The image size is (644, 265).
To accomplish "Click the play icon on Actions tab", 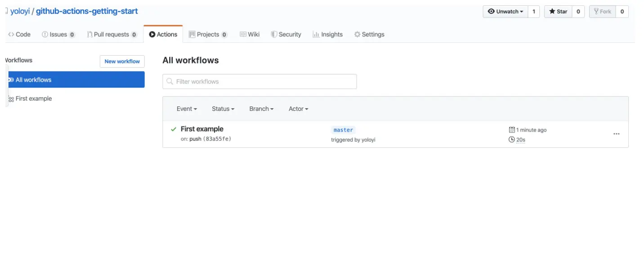I will [x=152, y=34].
